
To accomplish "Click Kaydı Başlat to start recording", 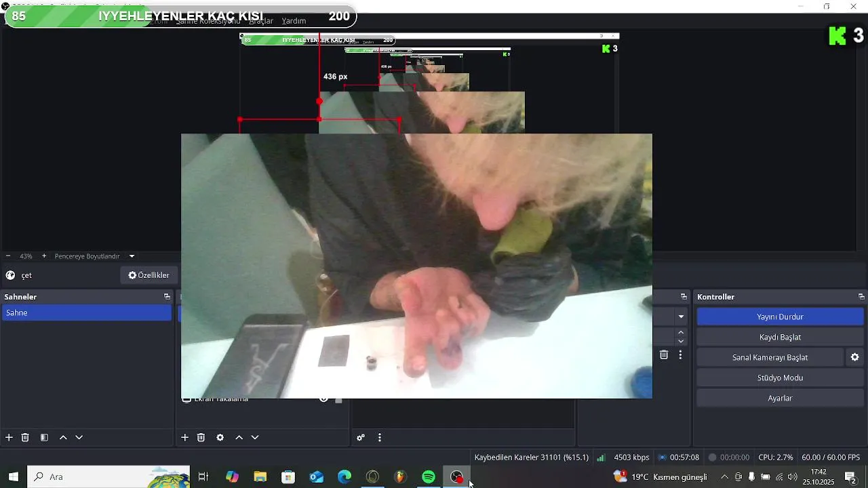I will [x=780, y=337].
